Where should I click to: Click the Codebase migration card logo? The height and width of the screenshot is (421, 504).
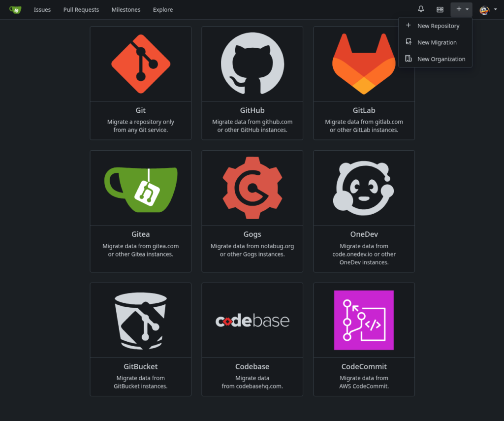point(252,321)
